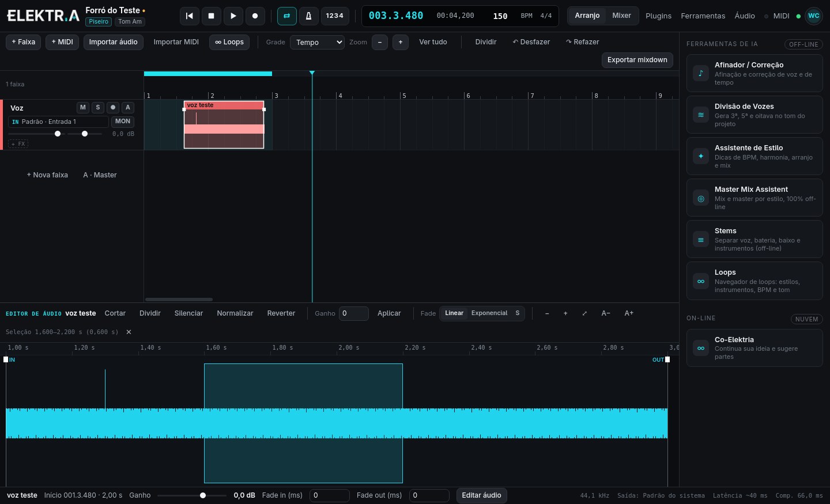Switch to the Mixer tab

point(621,16)
